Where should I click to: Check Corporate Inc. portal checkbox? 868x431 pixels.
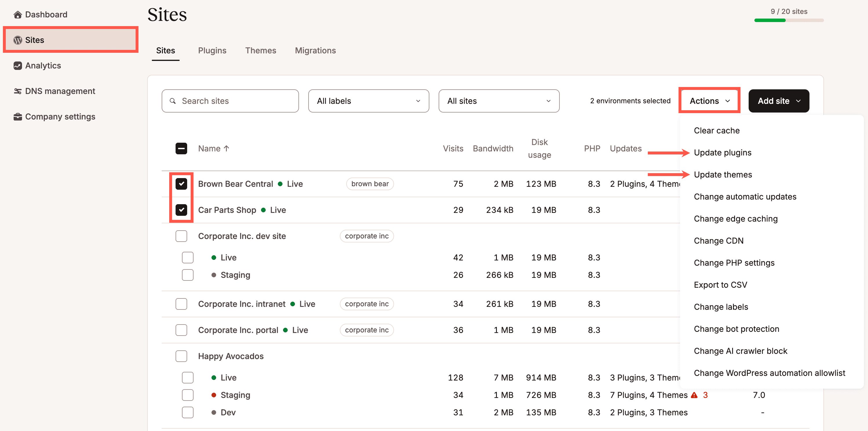(x=181, y=330)
